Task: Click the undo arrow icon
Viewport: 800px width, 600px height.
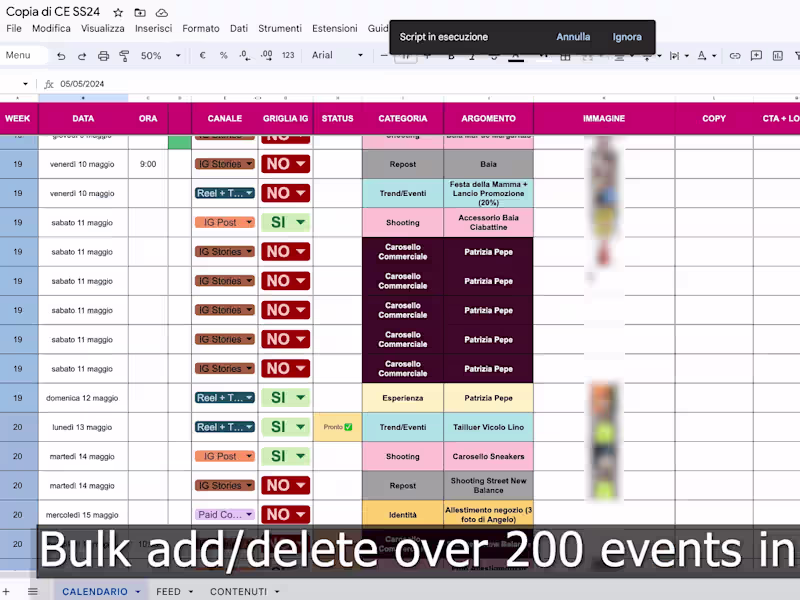Action: [x=61, y=56]
